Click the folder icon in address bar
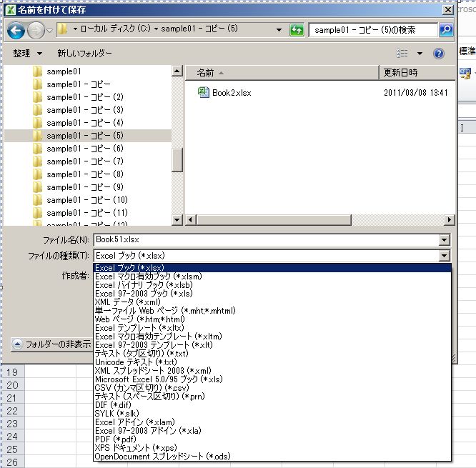476x468 pixels. point(62,29)
